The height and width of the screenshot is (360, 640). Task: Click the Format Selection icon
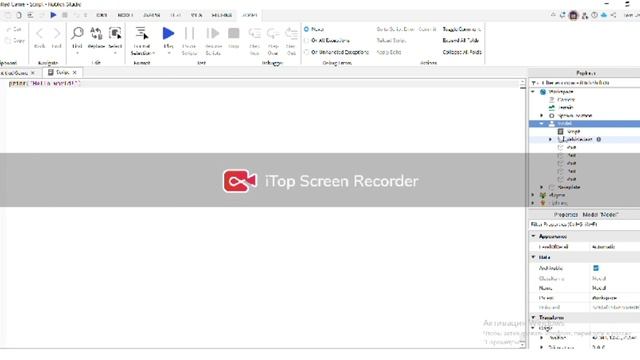(x=142, y=33)
